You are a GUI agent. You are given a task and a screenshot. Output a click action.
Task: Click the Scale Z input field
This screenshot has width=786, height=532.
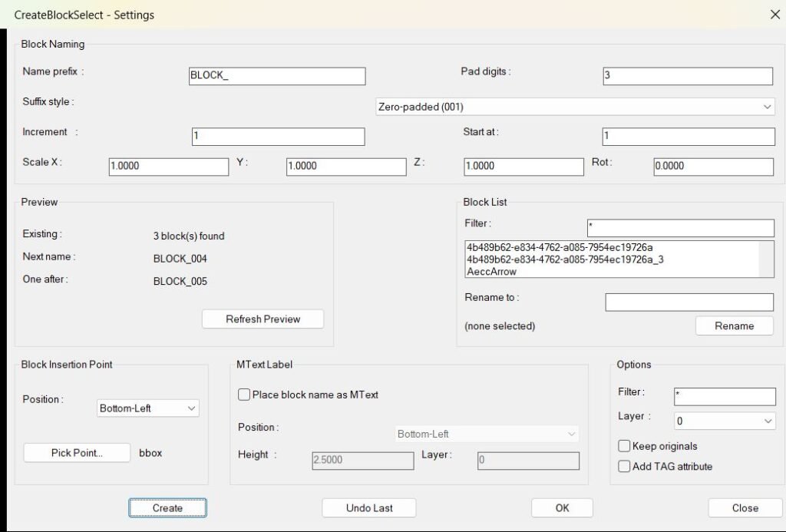[523, 167]
